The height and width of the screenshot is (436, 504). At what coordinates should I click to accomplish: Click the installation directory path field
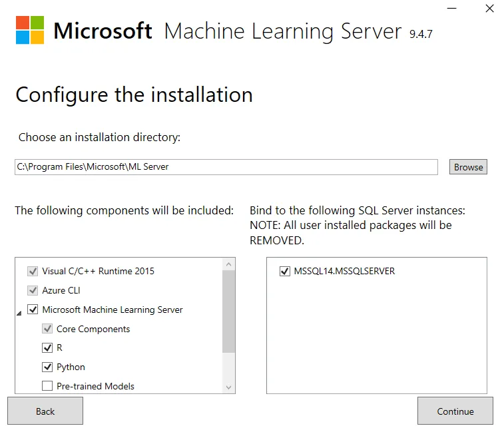[226, 167]
